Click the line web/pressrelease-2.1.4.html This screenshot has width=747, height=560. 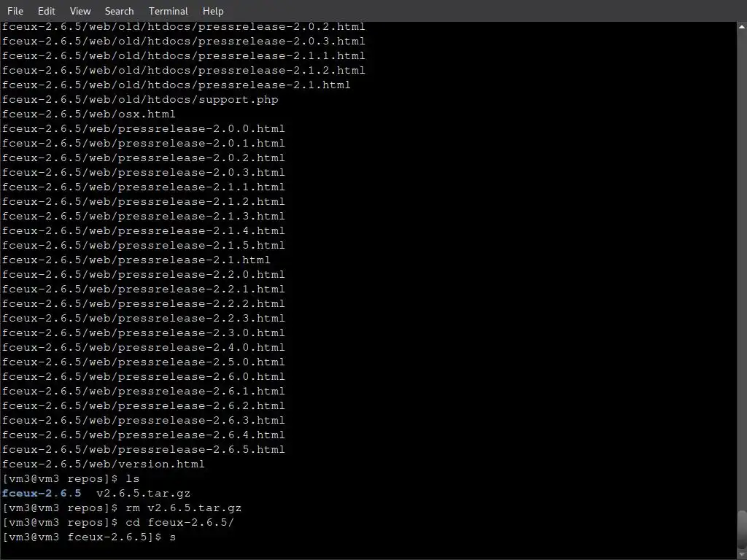click(x=144, y=231)
